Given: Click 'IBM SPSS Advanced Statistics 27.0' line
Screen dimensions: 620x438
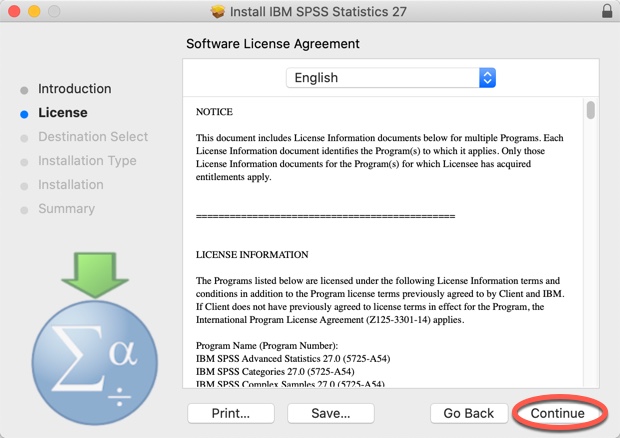Looking at the screenshot, I should point(293,359).
